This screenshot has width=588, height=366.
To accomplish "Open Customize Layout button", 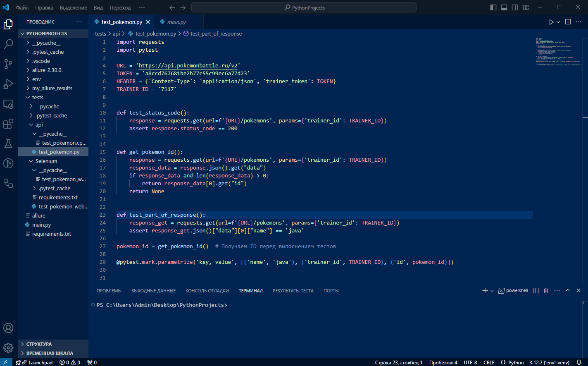I will click(526, 7).
